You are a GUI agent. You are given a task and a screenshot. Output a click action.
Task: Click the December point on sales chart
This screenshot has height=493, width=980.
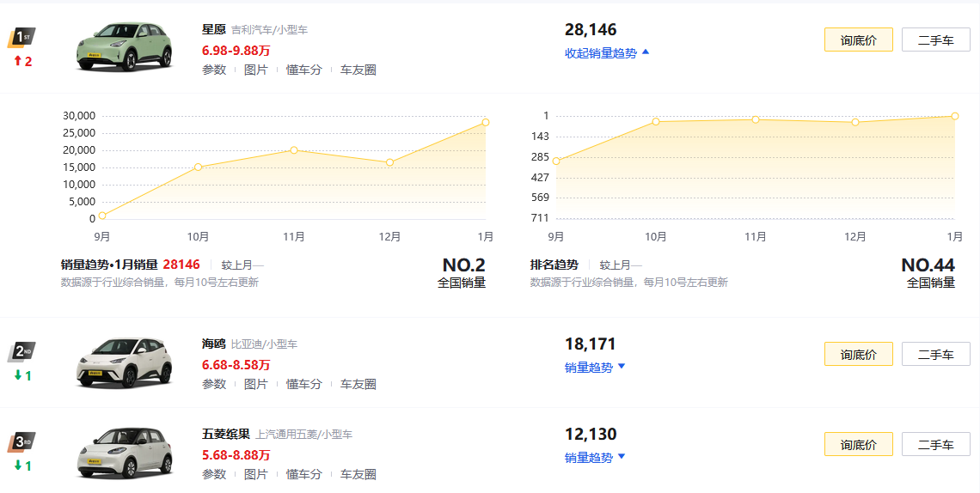pos(390,162)
